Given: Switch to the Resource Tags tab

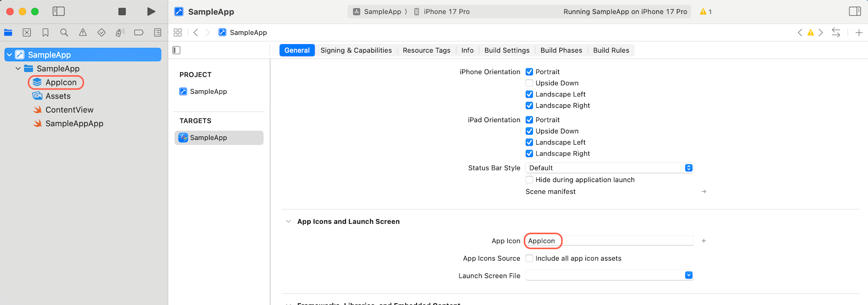Looking at the screenshot, I should tap(427, 50).
